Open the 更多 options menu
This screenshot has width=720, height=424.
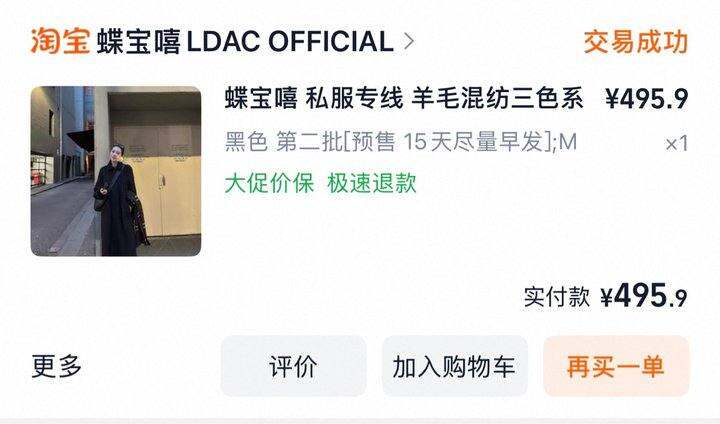(x=56, y=366)
